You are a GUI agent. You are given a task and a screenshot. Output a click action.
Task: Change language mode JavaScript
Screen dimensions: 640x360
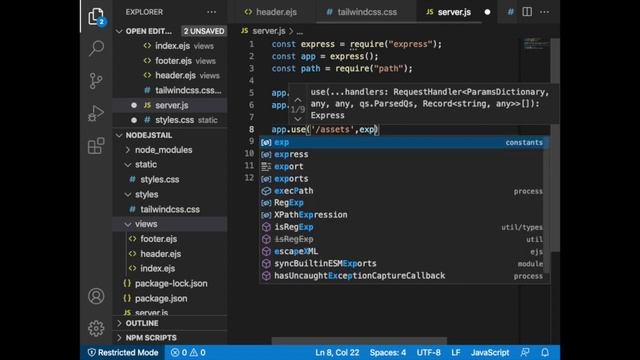(490, 352)
